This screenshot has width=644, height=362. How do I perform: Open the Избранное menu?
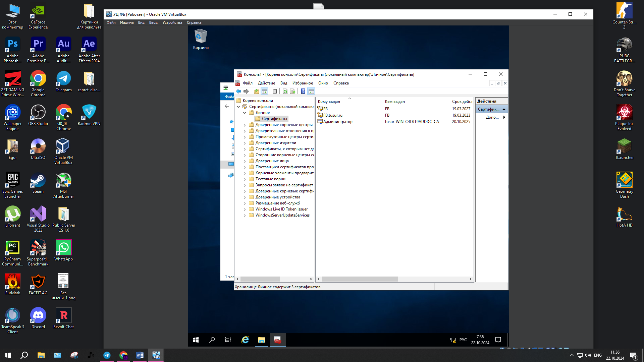coord(303,83)
